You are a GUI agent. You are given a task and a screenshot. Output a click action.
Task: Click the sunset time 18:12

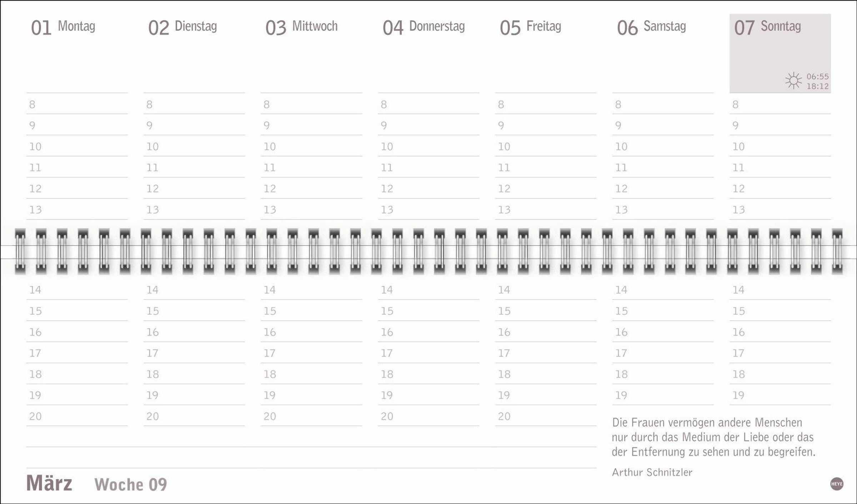818,86
